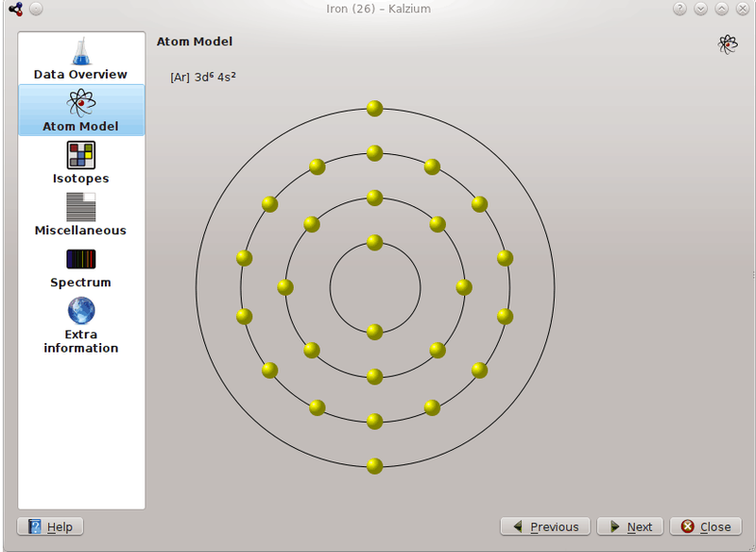756x552 pixels.
Task: Open the Miscellaneous page icon
Action: click(x=81, y=207)
